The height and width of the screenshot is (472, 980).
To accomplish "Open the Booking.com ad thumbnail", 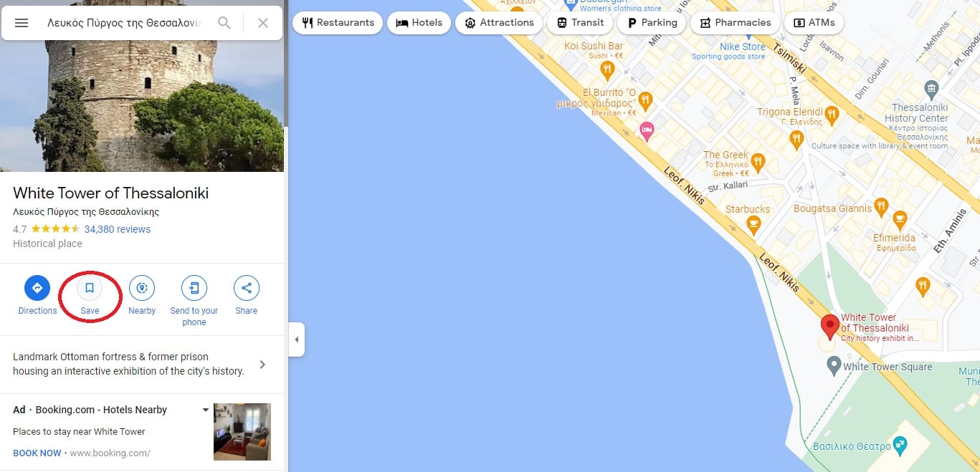I will click(242, 432).
